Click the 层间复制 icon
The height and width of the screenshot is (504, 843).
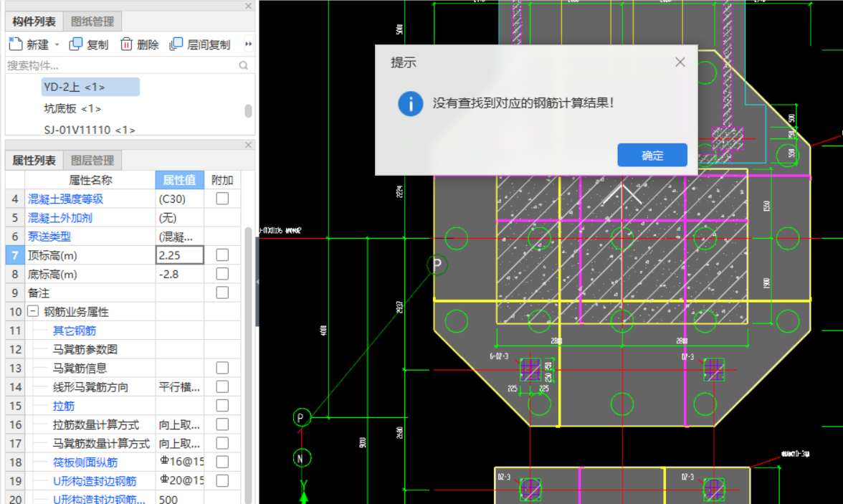176,44
